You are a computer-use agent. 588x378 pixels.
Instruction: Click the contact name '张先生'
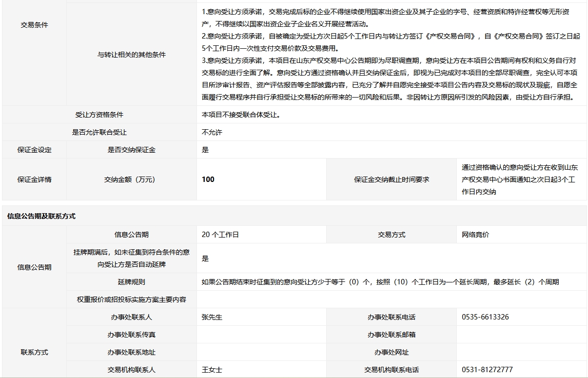coord(212,317)
